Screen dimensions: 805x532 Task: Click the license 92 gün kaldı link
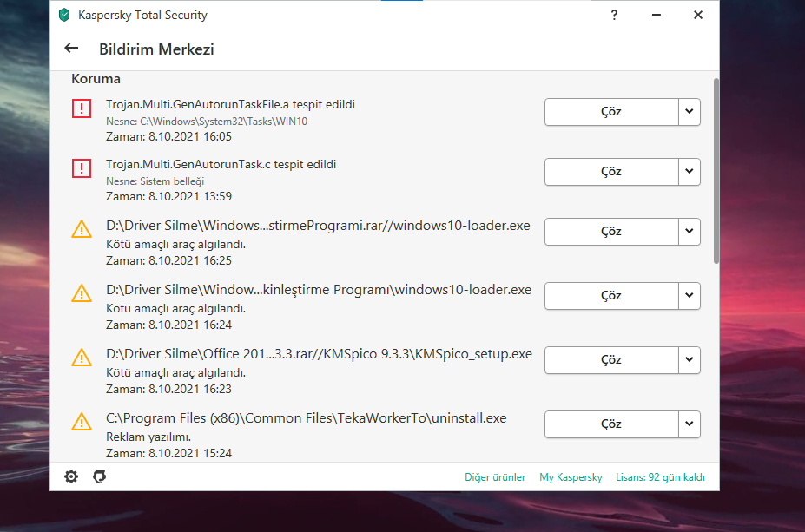660,477
